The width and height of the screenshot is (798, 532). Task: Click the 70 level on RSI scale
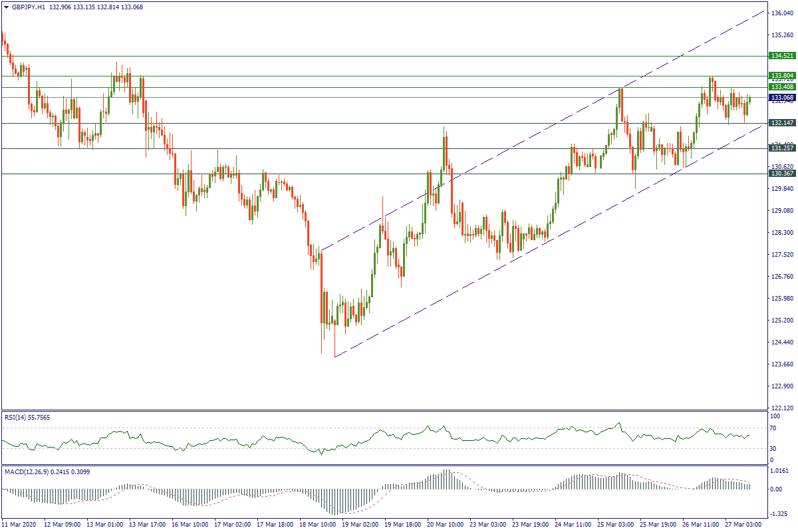tap(775, 428)
